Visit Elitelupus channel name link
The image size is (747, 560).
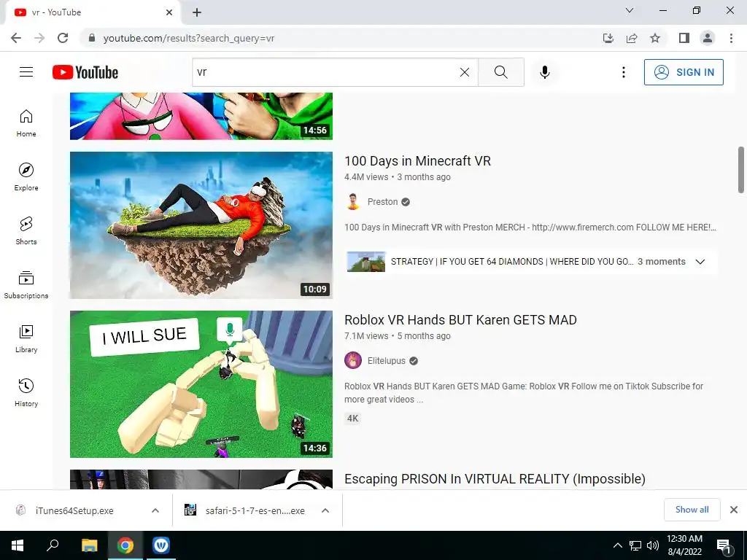pyautogui.click(x=387, y=360)
